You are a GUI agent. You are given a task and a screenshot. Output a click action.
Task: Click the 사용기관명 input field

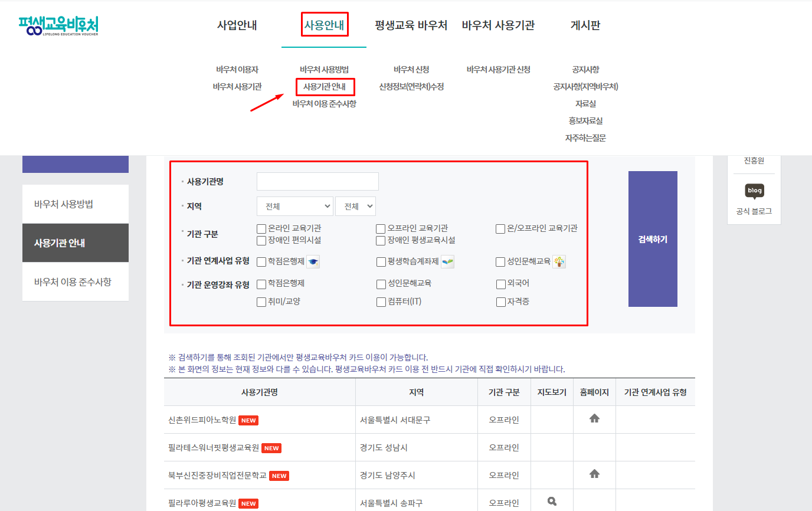coord(317,181)
